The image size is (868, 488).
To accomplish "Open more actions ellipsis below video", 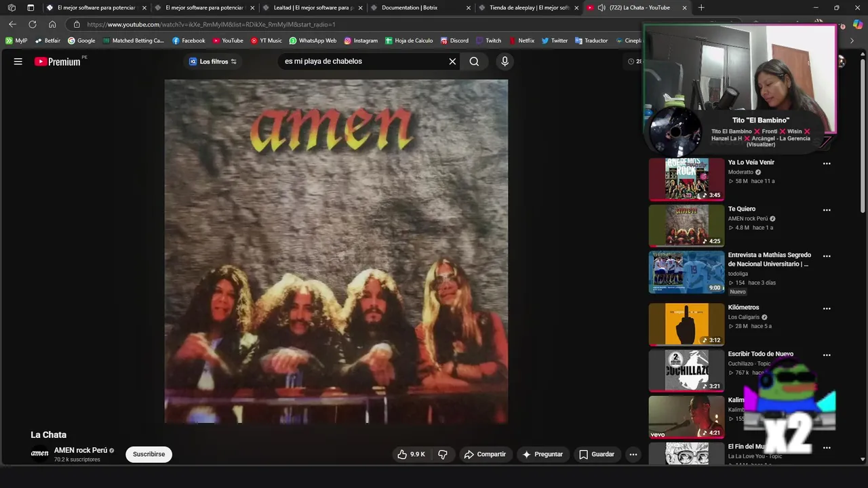I will click(x=633, y=454).
